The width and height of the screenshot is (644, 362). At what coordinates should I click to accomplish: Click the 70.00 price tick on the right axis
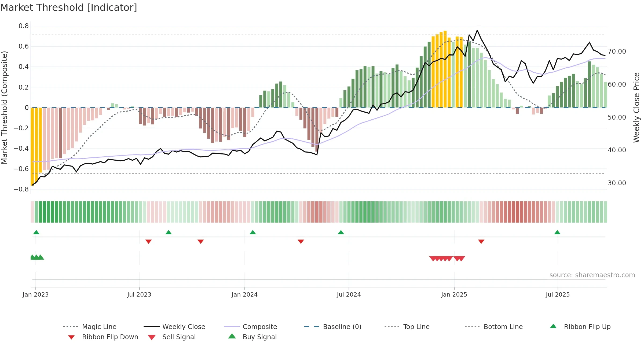click(x=617, y=51)
